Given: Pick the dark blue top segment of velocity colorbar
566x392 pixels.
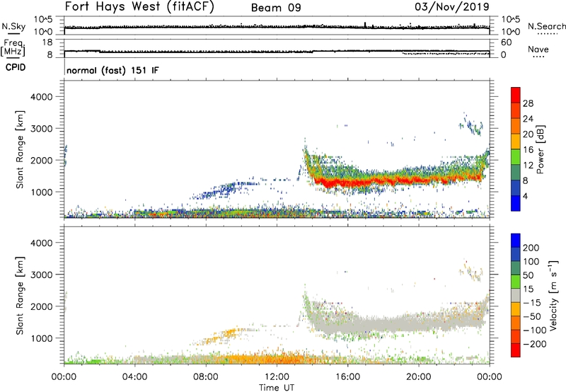Looking at the screenshot, I should point(516,241).
